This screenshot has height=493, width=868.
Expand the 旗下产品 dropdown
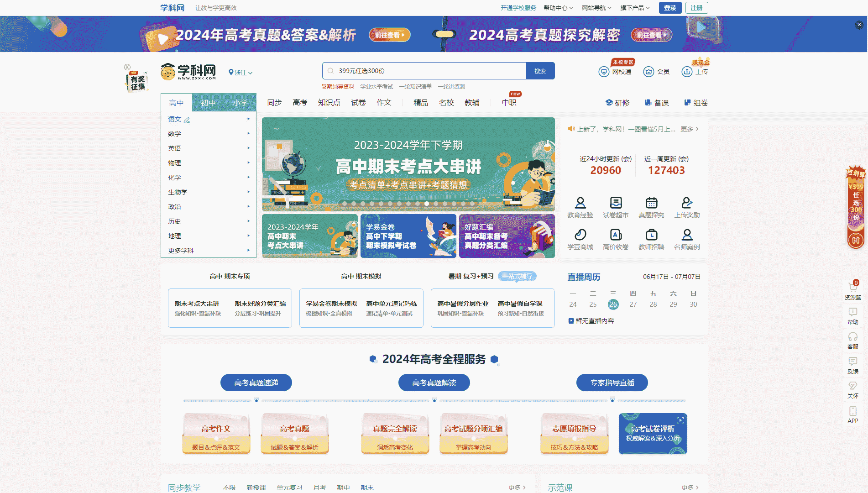click(x=635, y=8)
